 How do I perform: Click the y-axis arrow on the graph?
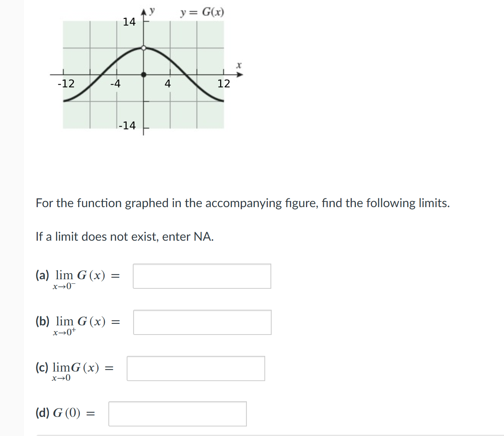click(144, 11)
